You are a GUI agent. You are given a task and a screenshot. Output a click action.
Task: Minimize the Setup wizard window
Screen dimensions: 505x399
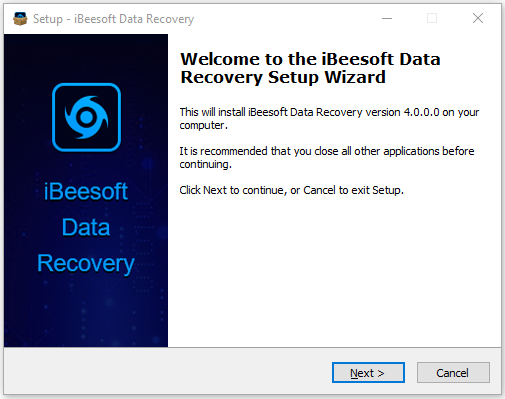point(387,18)
